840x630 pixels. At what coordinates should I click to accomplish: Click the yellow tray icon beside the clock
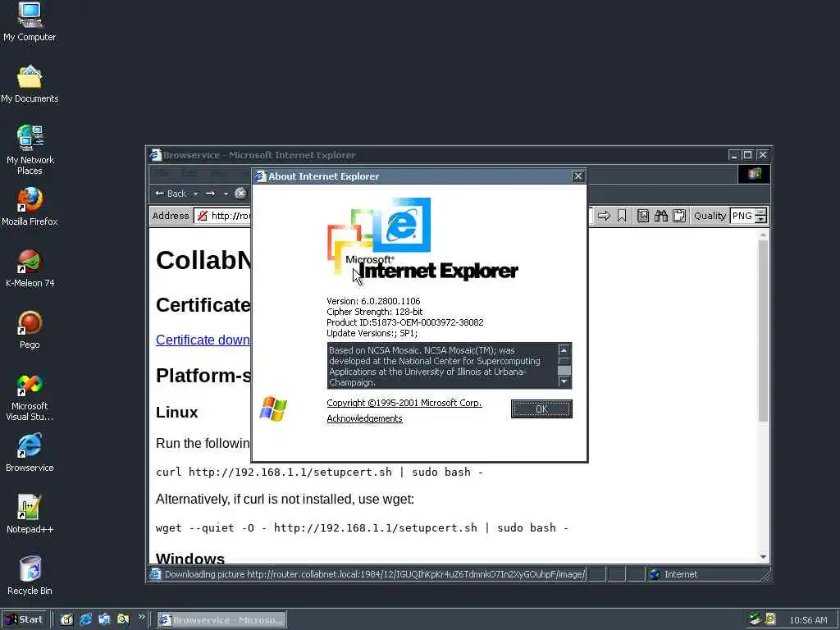[770, 619]
